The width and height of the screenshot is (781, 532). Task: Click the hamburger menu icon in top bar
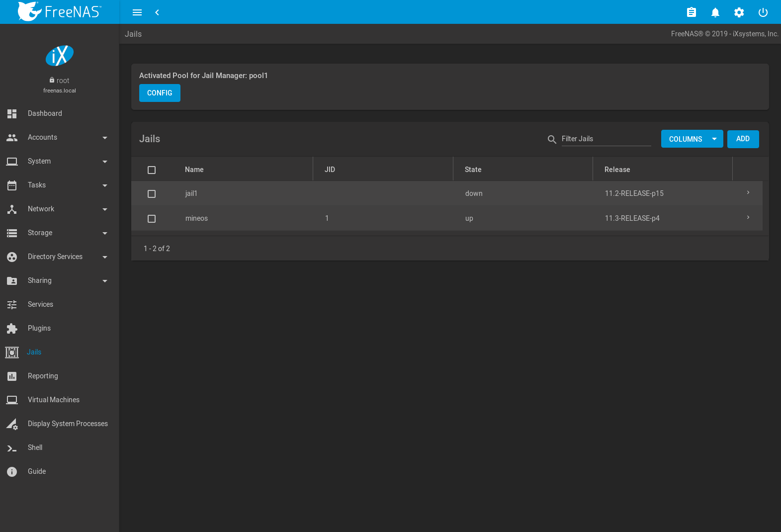pyautogui.click(x=137, y=12)
